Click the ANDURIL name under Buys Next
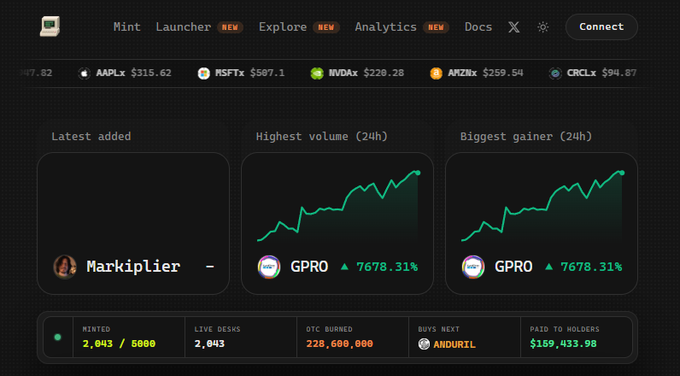This screenshot has height=376, width=680. point(454,344)
